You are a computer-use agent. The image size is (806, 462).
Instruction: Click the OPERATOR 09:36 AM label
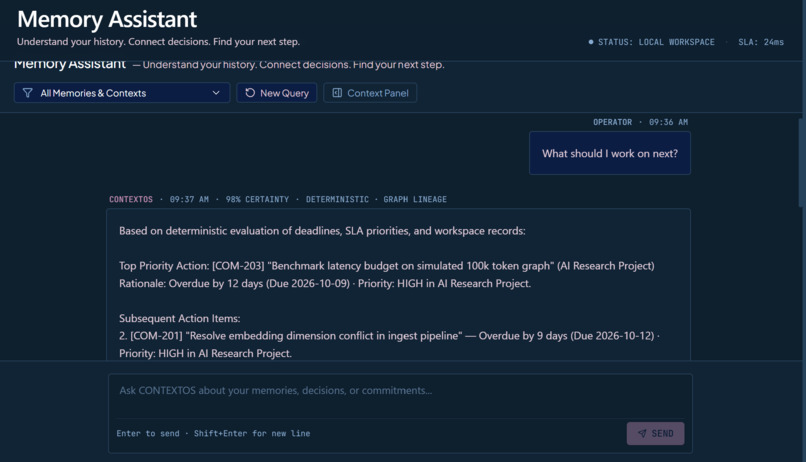click(x=640, y=122)
